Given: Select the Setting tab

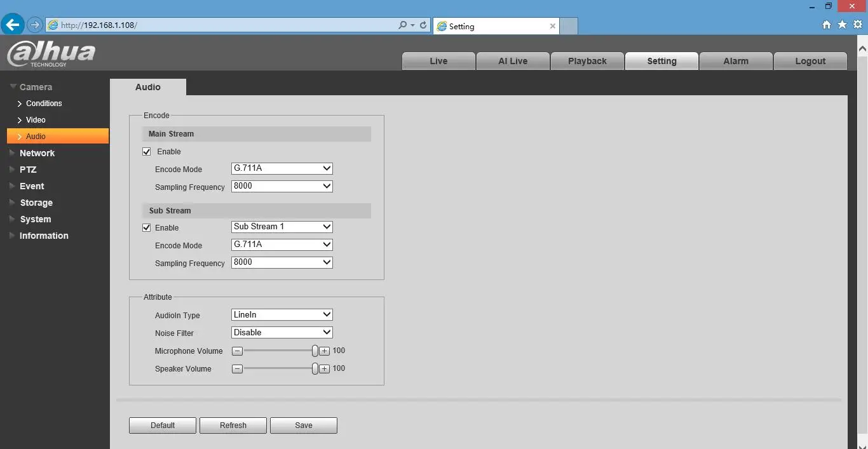Looking at the screenshot, I should (661, 61).
